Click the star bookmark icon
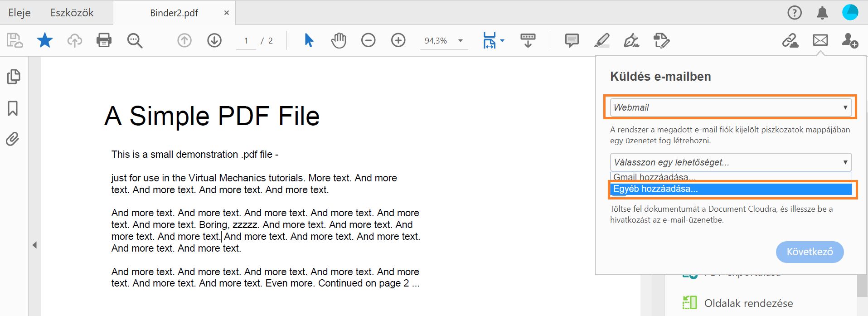Viewport: 868px width, 316px height. pyautogui.click(x=45, y=40)
